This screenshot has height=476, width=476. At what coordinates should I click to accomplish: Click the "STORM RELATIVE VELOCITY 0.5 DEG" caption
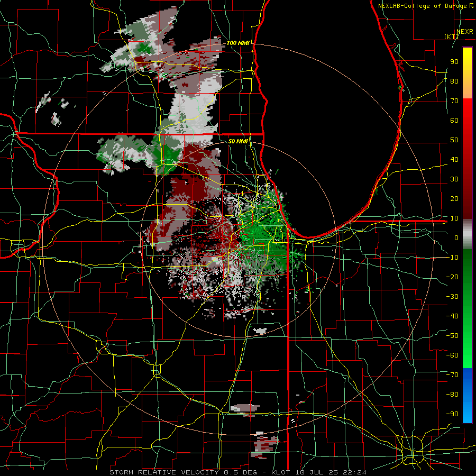(x=183, y=472)
